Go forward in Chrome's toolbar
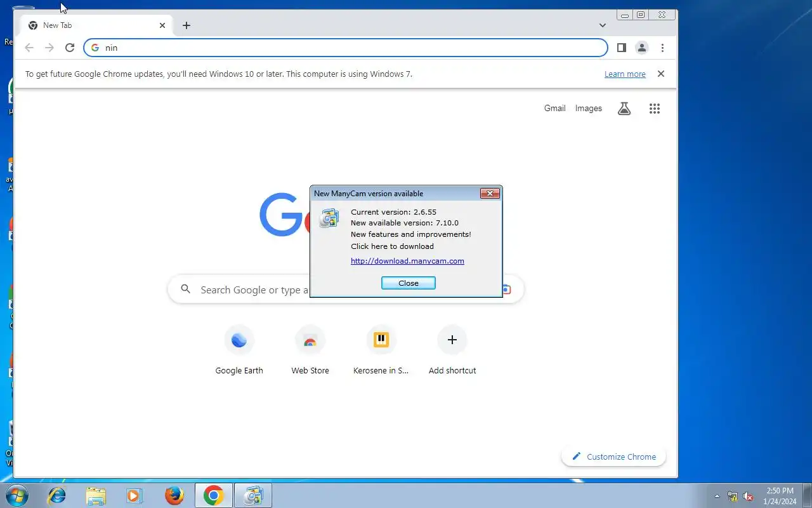The height and width of the screenshot is (508, 812). pyautogui.click(x=49, y=48)
